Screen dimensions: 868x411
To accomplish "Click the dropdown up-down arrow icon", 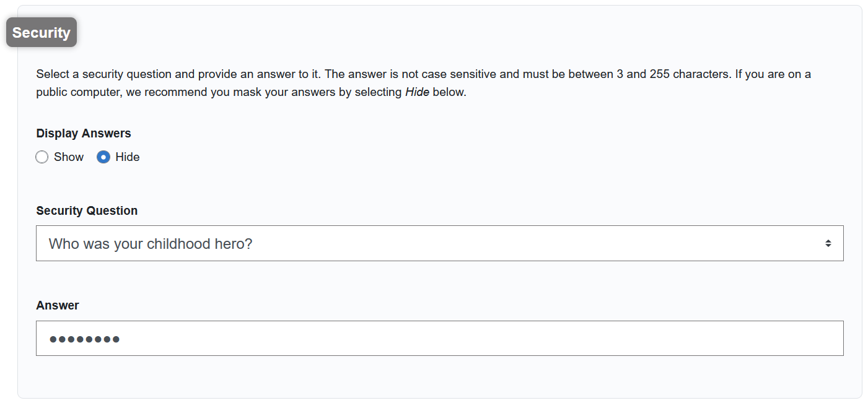I will tap(828, 244).
